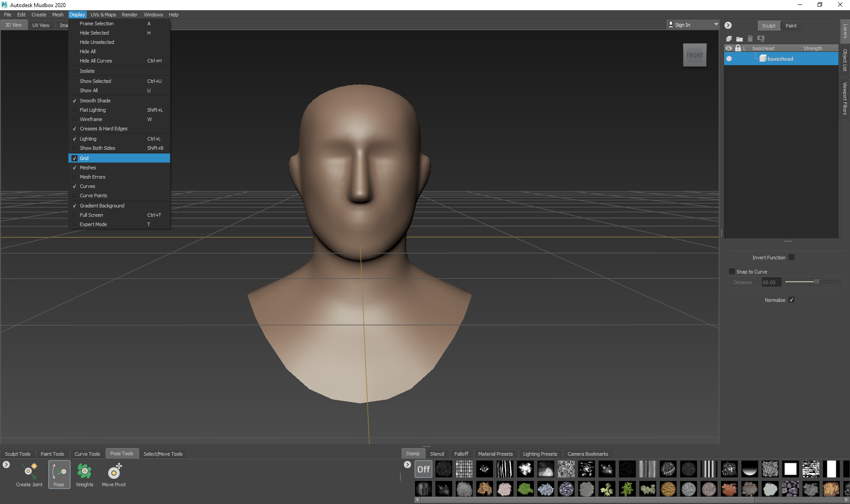Open the Camera Bookmarks tab
Screen dimensions: 850x504
588,454
